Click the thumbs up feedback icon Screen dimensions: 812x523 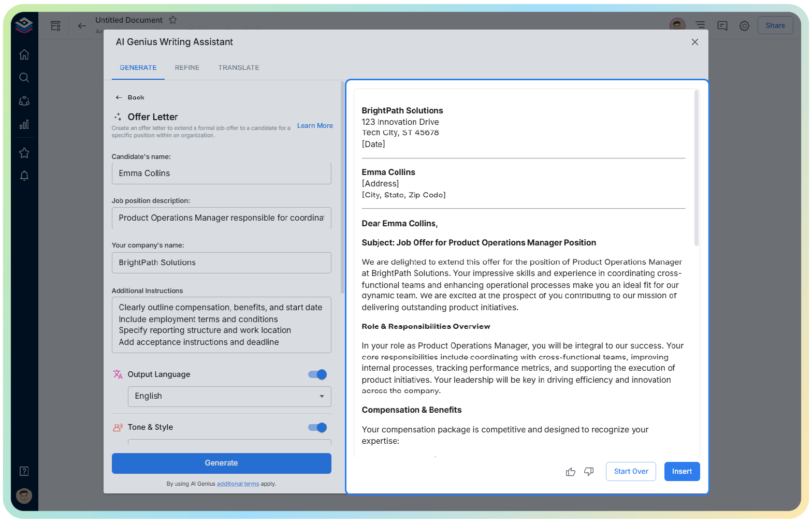(x=570, y=472)
